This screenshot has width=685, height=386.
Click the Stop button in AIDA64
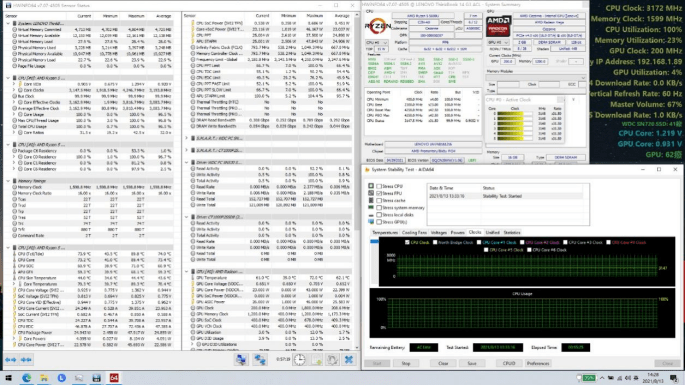(406, 363)
